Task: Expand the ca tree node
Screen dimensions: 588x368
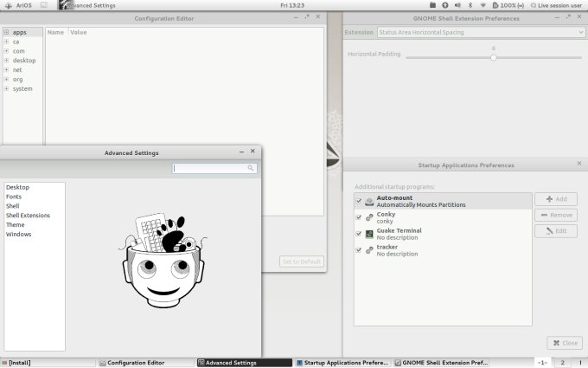Action: pos(6,42)
